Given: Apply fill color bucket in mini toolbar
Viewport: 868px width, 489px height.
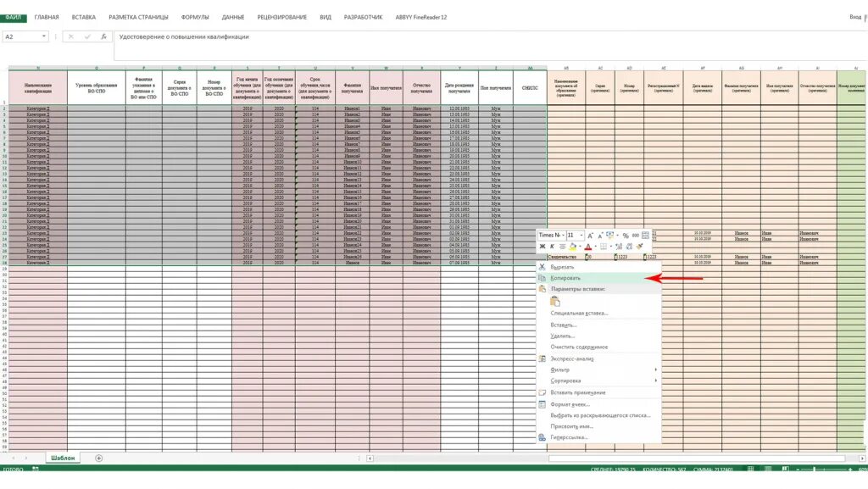Looking at the screenshot, I should point(573,246).
